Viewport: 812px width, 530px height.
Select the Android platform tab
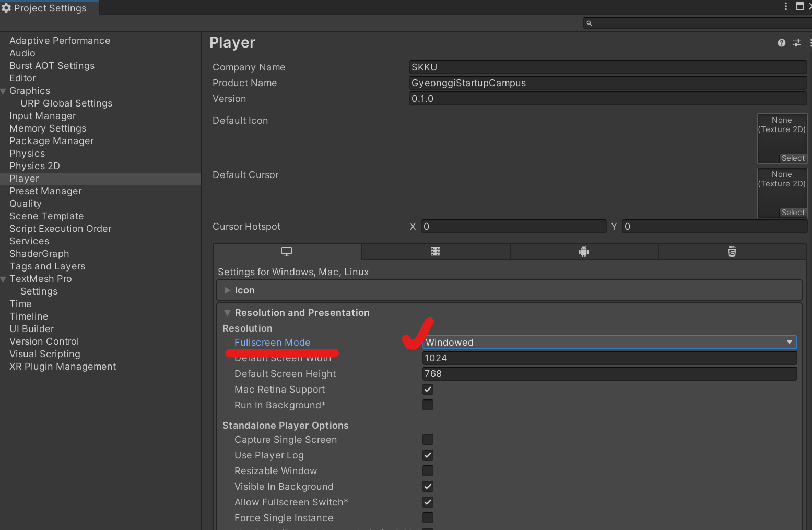tap(584, 252)
